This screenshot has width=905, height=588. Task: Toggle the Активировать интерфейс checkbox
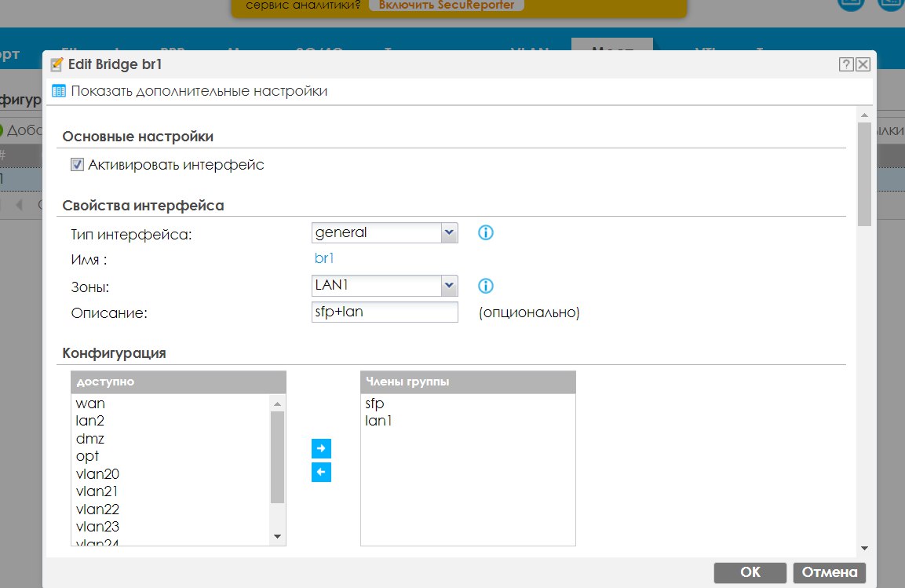(x=78, y=165)
